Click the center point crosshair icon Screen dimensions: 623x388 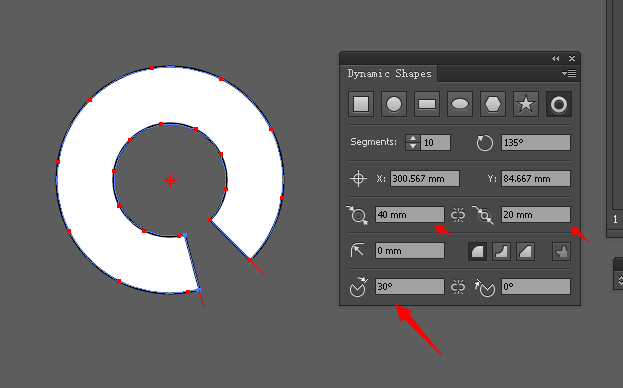(x=358, y=178)
